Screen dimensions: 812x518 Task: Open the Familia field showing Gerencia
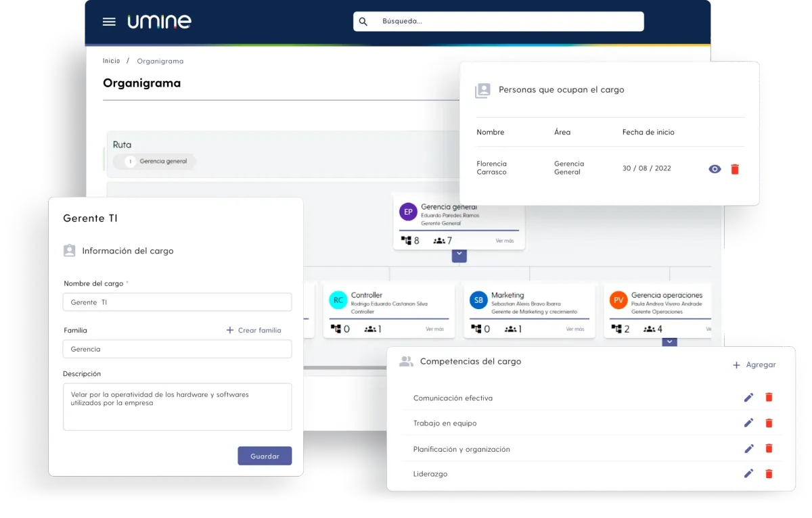pos(177,349)
